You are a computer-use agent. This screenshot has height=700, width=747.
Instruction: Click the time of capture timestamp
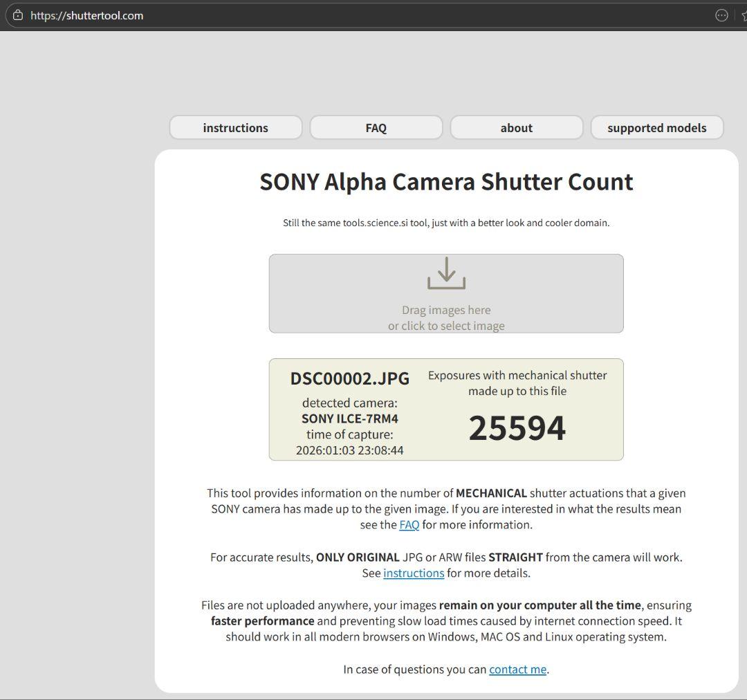[x=349, y=450]
